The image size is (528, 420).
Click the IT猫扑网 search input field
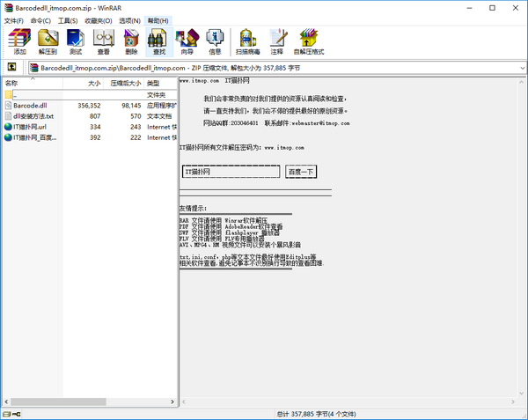[x=231, y=172]
